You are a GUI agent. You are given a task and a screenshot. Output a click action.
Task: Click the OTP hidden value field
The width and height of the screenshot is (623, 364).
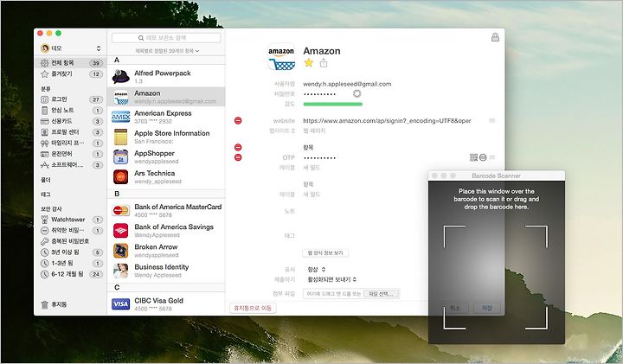pyautogui.click(x=319, y=157)
